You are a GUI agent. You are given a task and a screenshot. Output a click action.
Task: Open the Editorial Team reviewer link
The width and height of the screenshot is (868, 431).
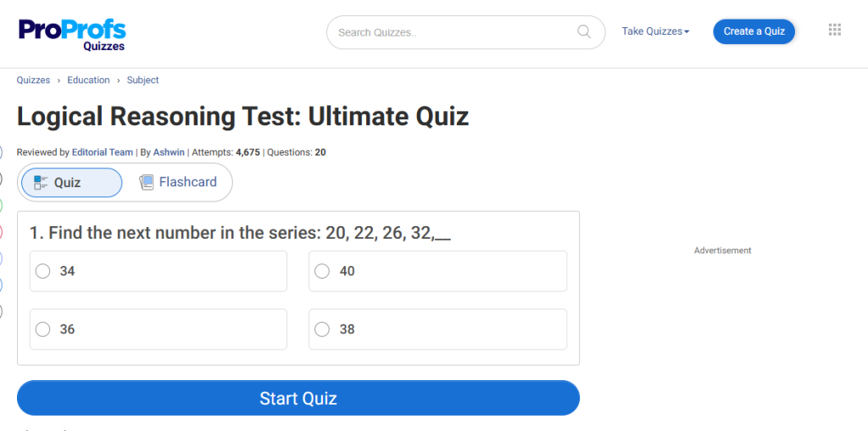pos(103,152)
